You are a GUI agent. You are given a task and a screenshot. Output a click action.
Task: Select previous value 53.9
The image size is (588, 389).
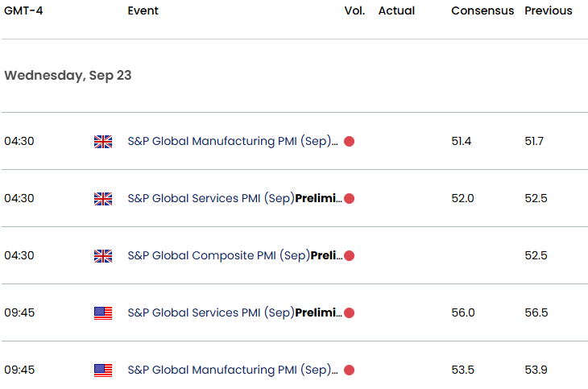536,370
